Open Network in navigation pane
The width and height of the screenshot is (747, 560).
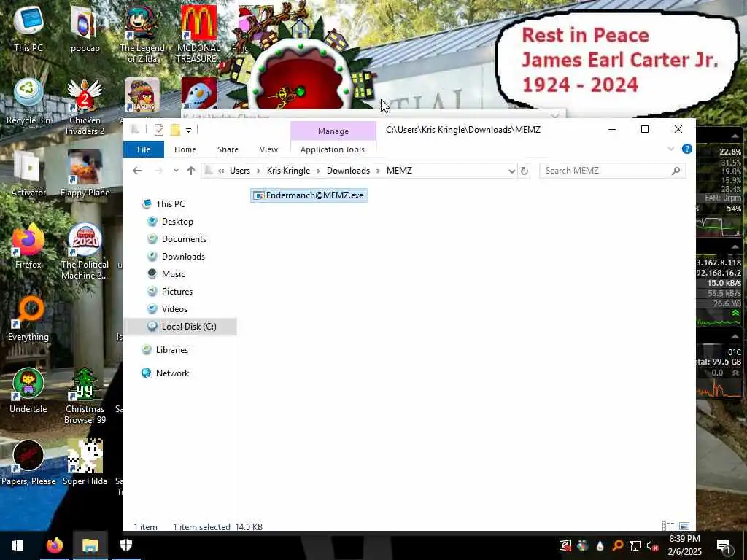[172, 373]
